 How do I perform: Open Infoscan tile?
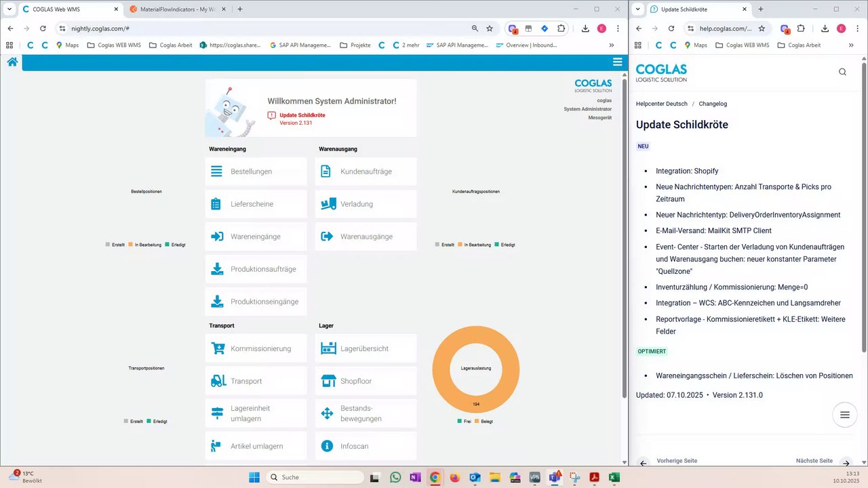click(366, 446)
